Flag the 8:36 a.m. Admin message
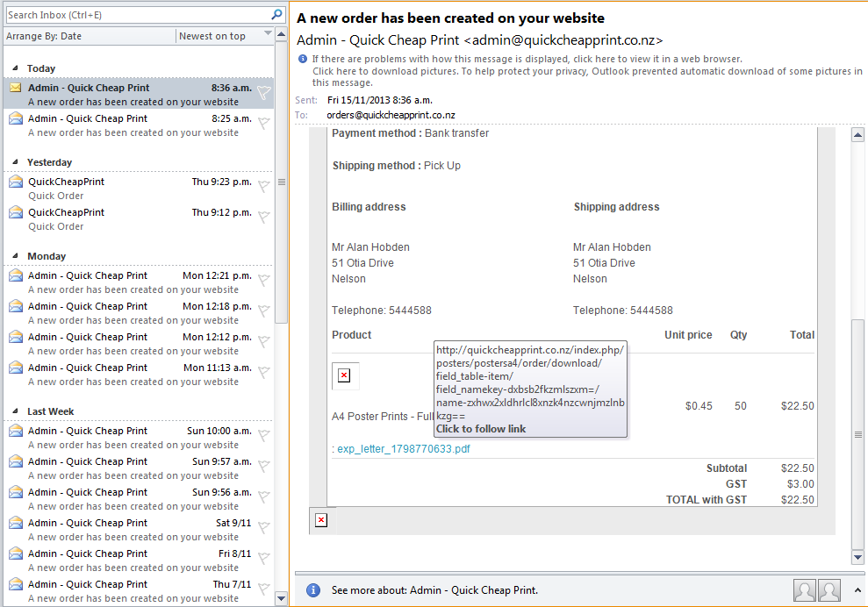The width and height of the screenshot is (868, 607). [264, 93]
